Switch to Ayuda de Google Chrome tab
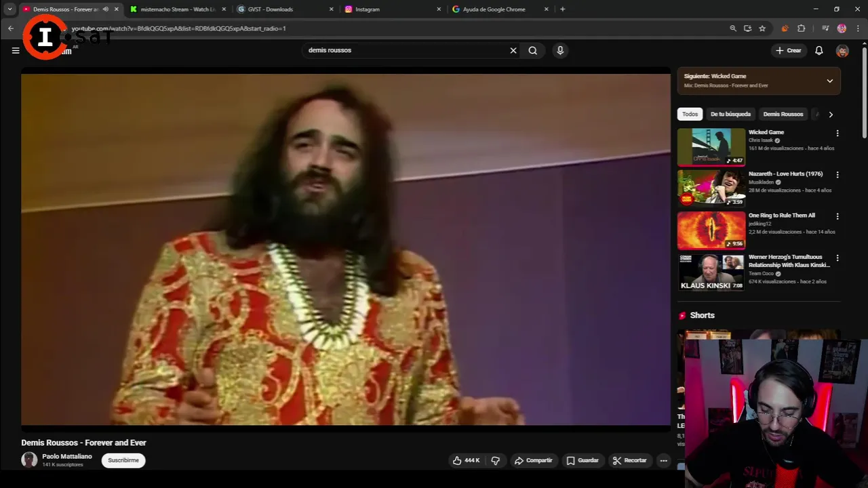868x488 pixels. coord(499,9)
